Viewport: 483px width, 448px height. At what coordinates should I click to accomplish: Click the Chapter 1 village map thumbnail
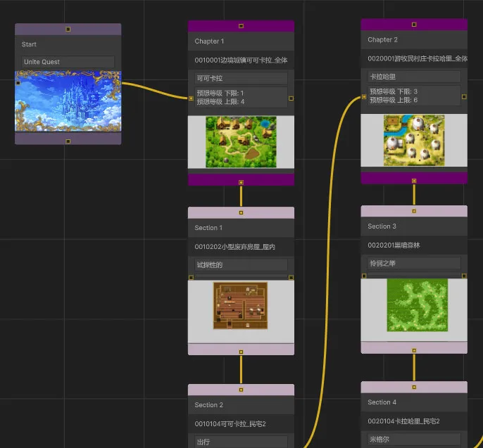[241, 141]
